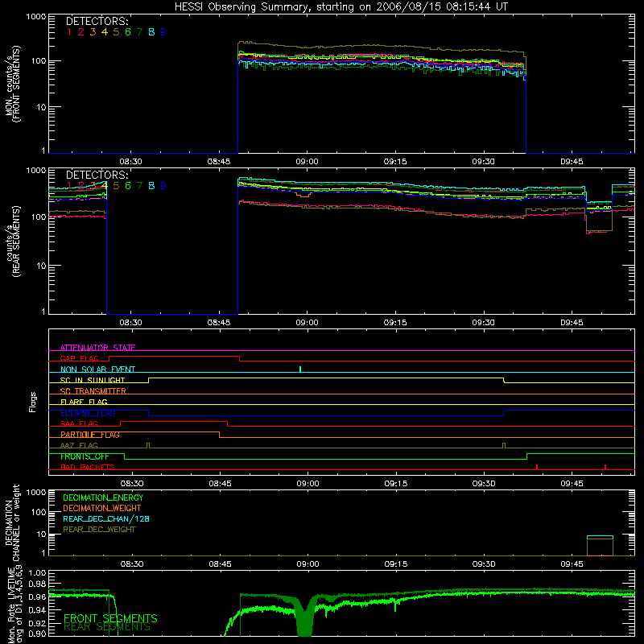Click the 09:00 tick label under the front segments plot

307,162
